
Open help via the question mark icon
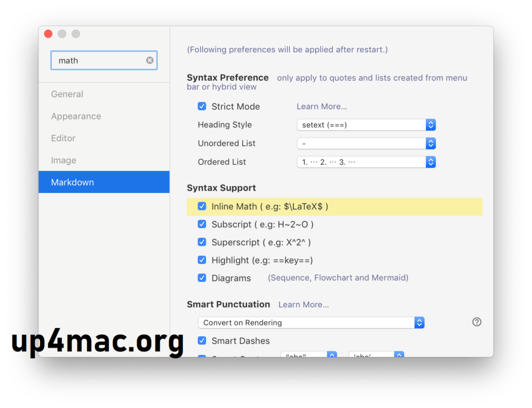click(476, 322)
